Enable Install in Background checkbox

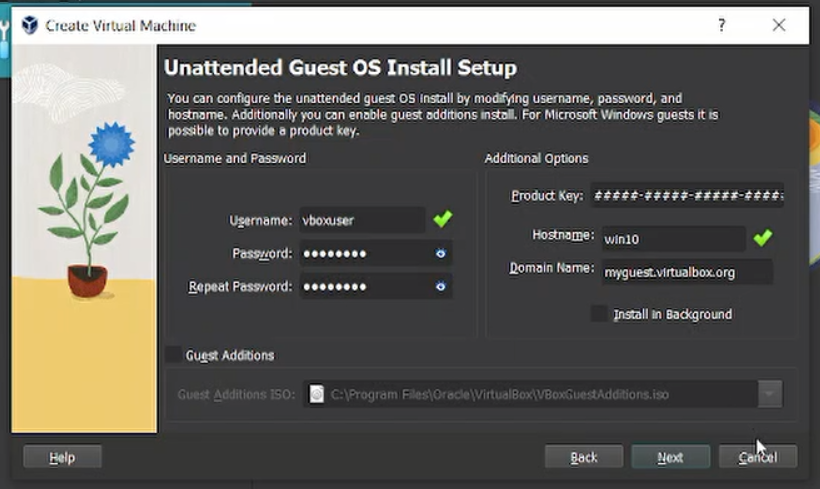[x=599, y=314]
